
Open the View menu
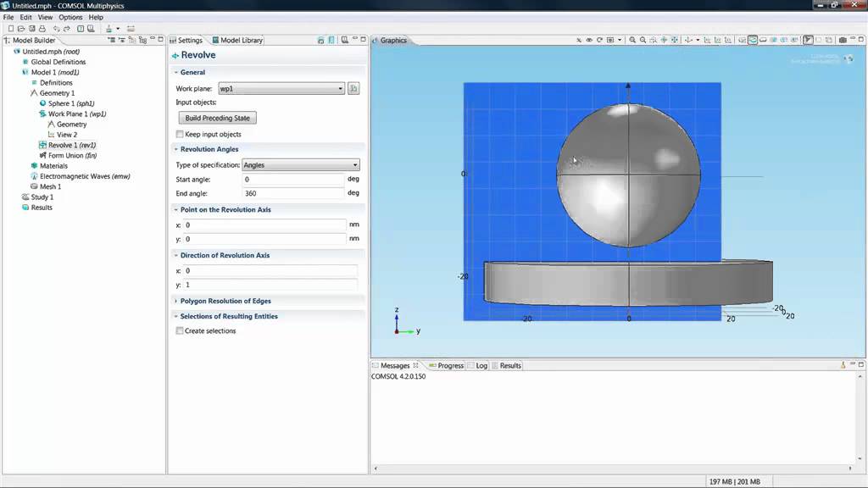pos(45,17)
